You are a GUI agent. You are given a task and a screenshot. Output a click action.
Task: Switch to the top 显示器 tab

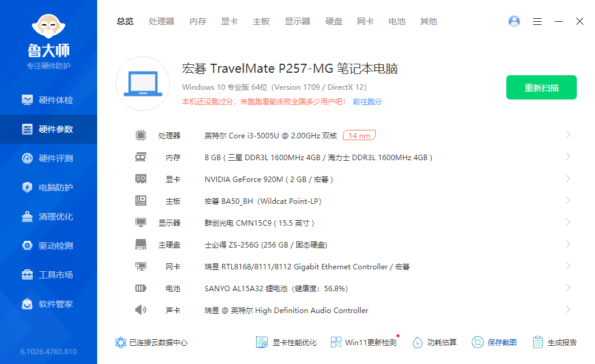297,22
